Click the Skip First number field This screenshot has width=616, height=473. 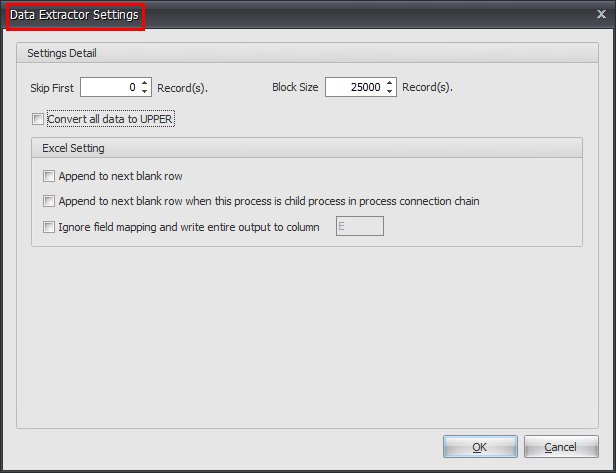[108, 88]
